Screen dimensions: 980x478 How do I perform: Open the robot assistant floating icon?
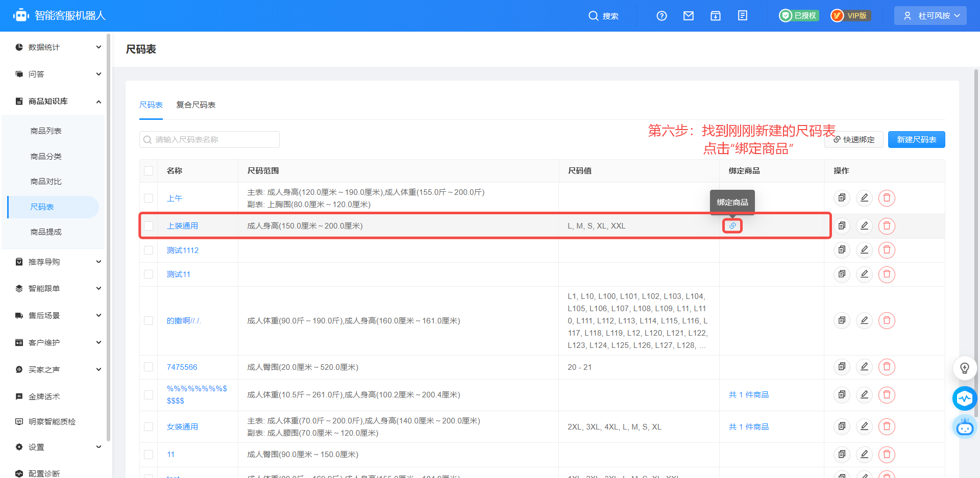click(x=965, y=427)
